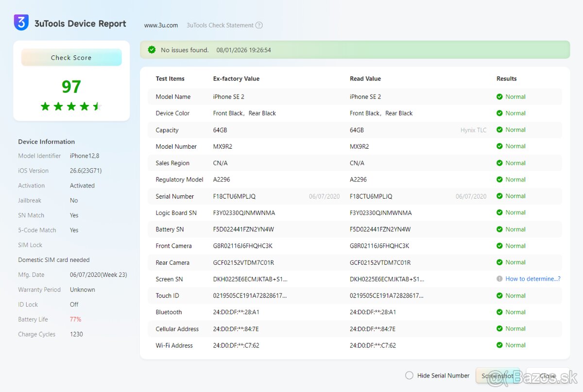The height and width of the screenshot is (392, 583).
Task: Select ex-factory Bluetooth address 24:D0:DF:**:28:A1
Action: 236,312
